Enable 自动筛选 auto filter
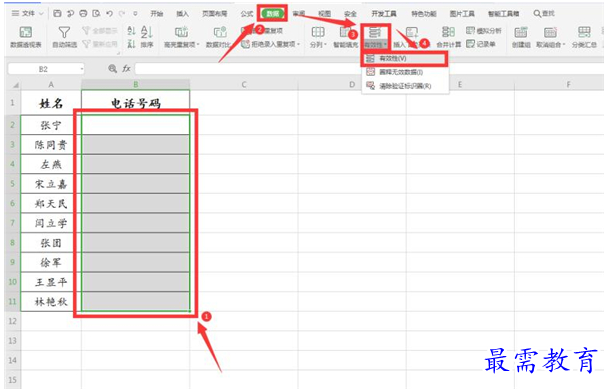This screenshot has height=392, width=606. [x=64, y=37]
